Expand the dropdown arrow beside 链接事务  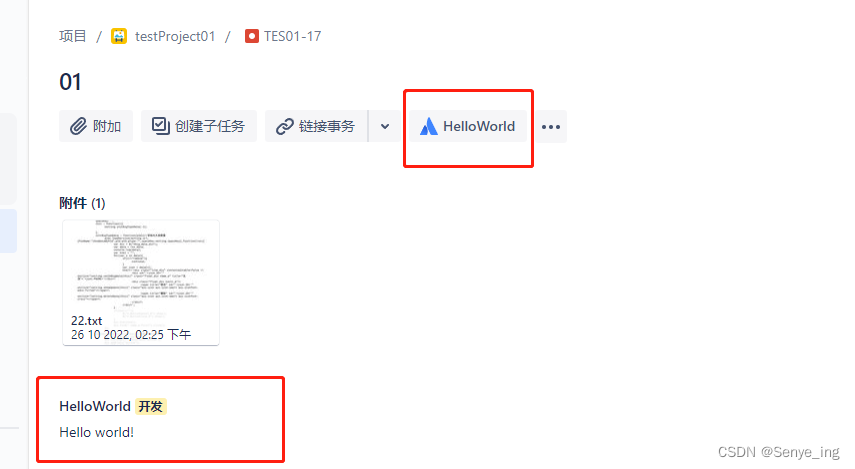(385, 127)
